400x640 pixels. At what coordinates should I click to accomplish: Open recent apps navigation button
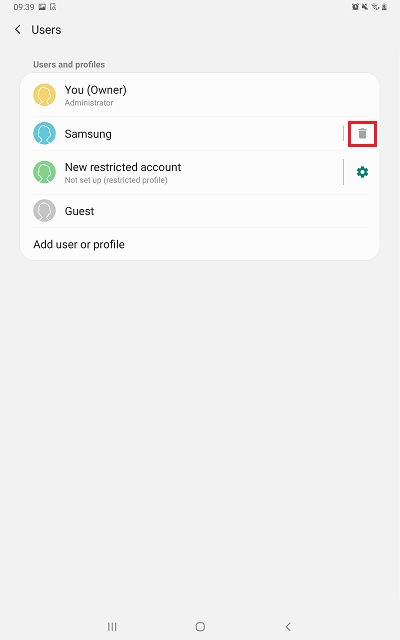[112, 627]
